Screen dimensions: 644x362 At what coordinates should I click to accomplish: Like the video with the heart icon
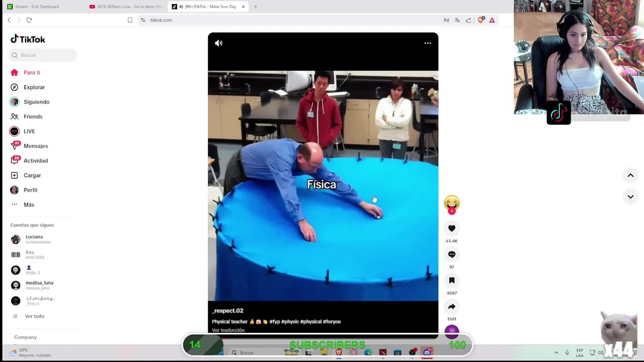pyautogui.click(x=452, y=228)
